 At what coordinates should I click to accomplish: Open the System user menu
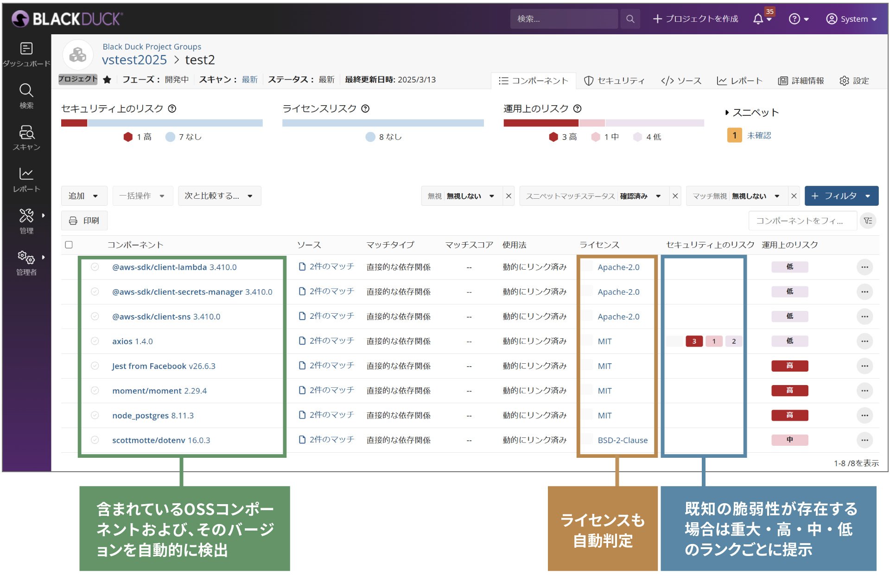tap(852, 19)
